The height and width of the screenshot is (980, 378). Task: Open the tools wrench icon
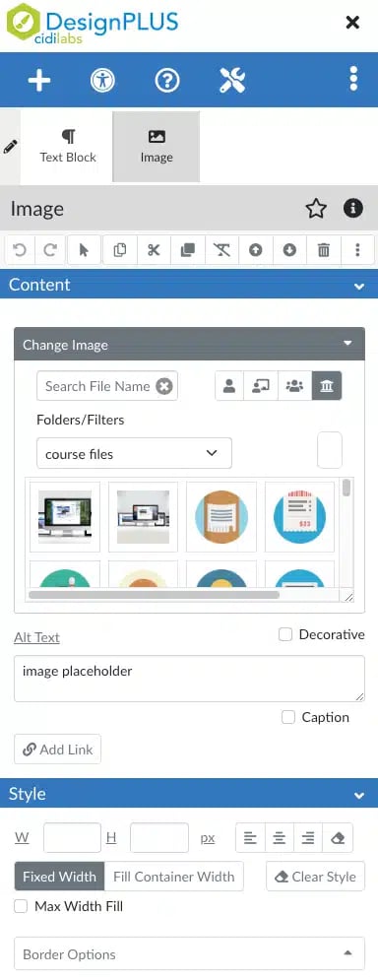tap(232, 81)
